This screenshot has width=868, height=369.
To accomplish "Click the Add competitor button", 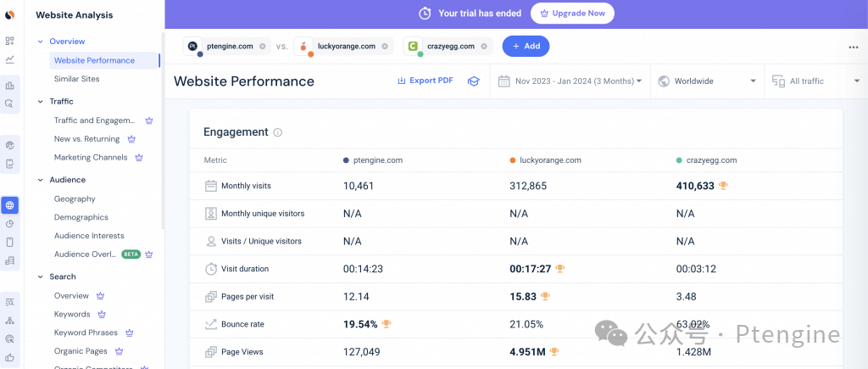I will click(x=526, y=46).
